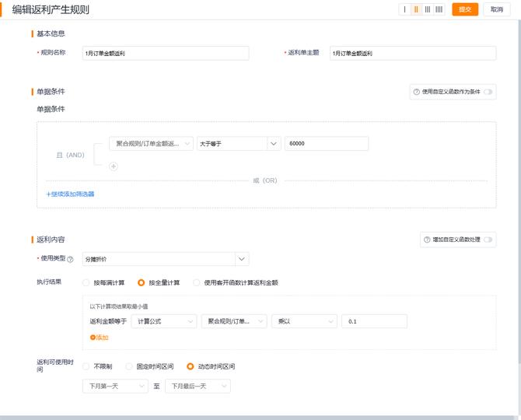Click help icon next to 增加自定义函数处理
The width and height of the screenshot is (521, 420).
click(427, 240)
